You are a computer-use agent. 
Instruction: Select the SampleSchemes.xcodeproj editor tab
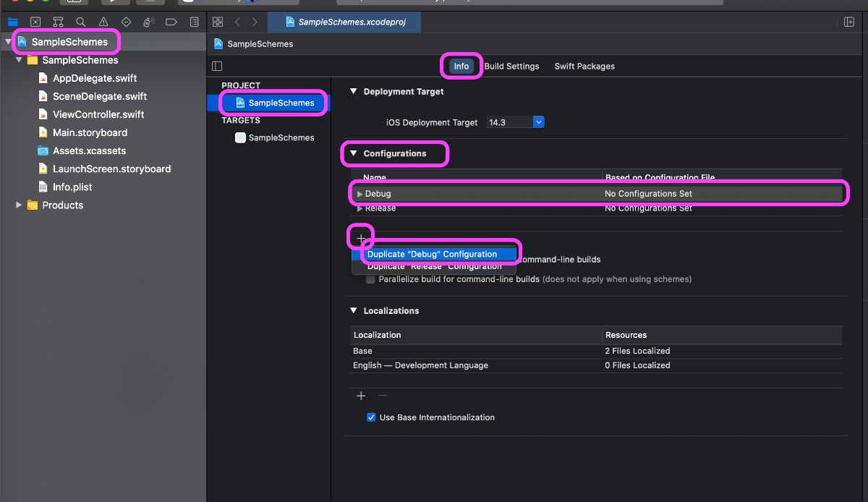tap(344, 22)
